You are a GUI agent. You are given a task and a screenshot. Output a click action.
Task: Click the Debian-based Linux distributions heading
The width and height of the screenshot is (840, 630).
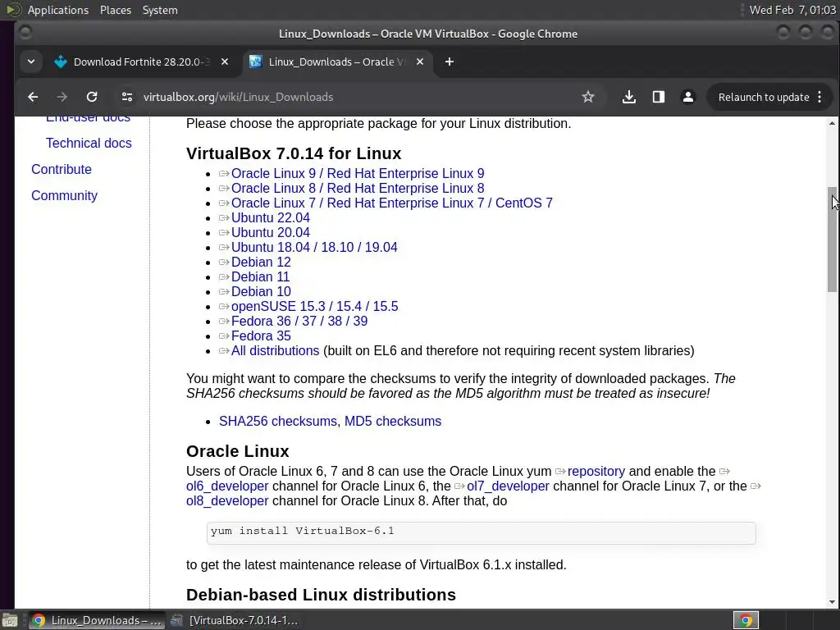coord(321,595)
